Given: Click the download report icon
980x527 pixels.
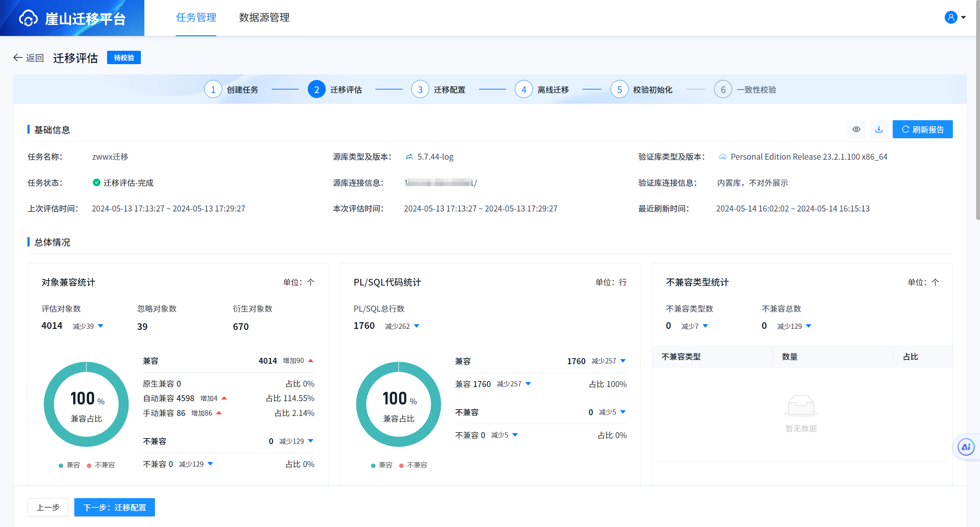Looking at the screenshot, I should [879, 129].
